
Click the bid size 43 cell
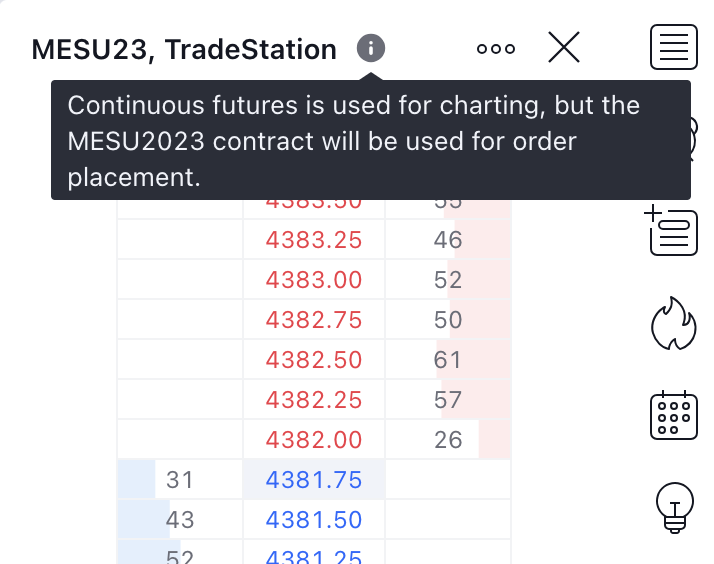(180, 520)
